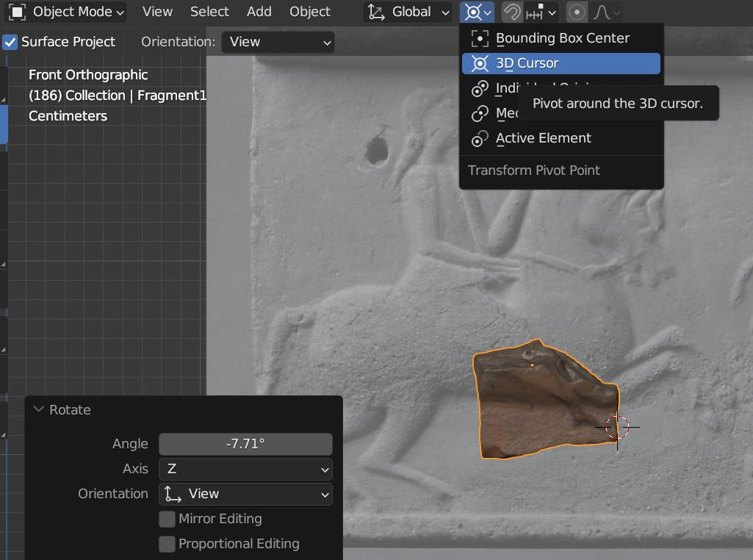Enable Proportional Editing checkbox in Rotate panel
This screenshot has height=560, width=753.
tap(167, 544)
